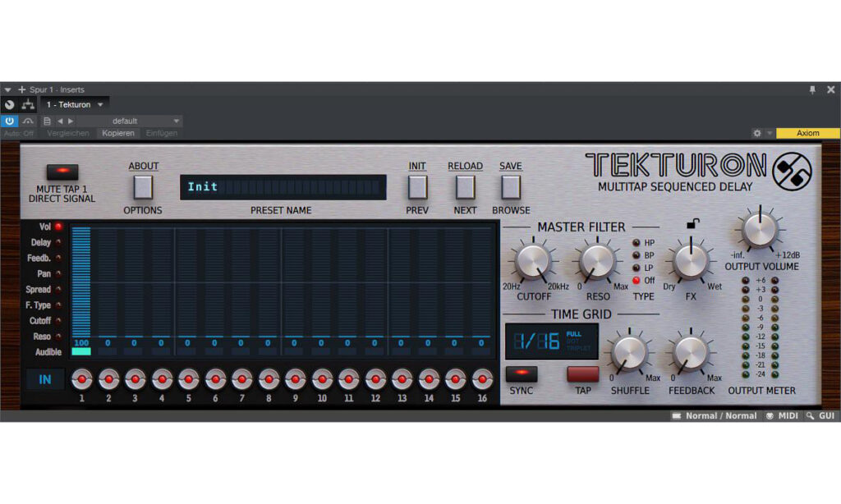The height and width of the screenshot is (504, 841).
Task: Click the red TAP tempo button
Action: pos(582,373)
